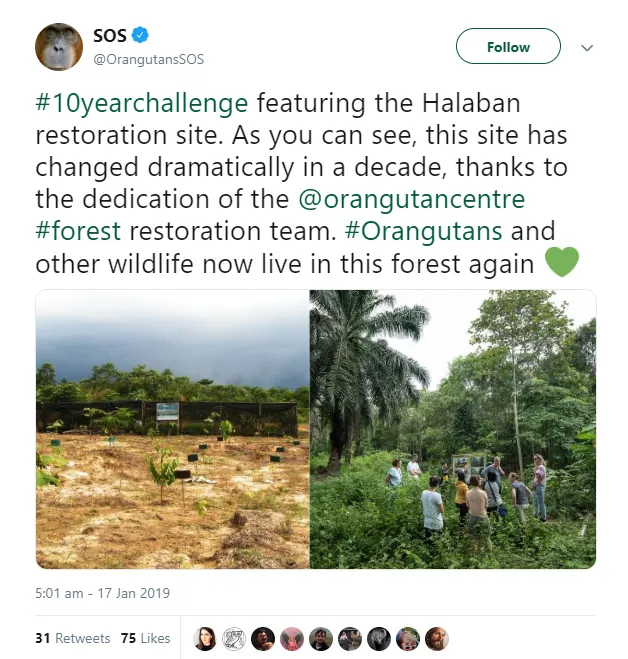Open the pink-background liker avatar

coord(292,638)
